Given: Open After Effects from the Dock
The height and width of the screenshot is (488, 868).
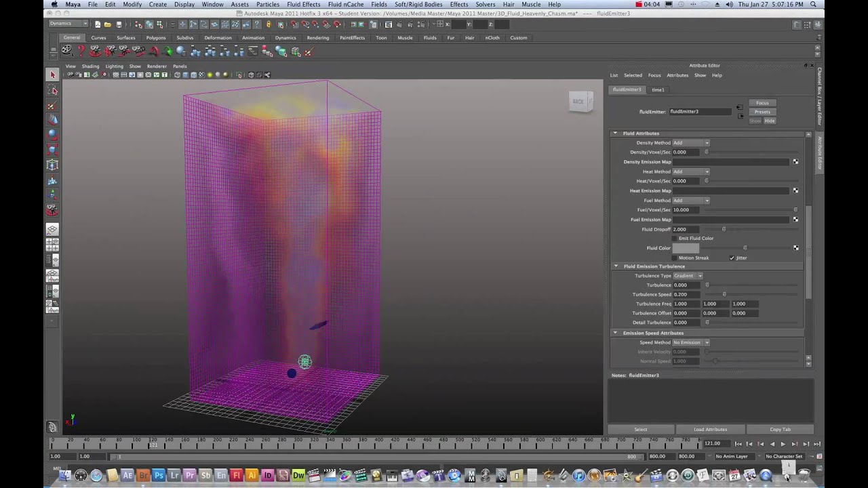Looking at the screenshot, I should [127, 476].
